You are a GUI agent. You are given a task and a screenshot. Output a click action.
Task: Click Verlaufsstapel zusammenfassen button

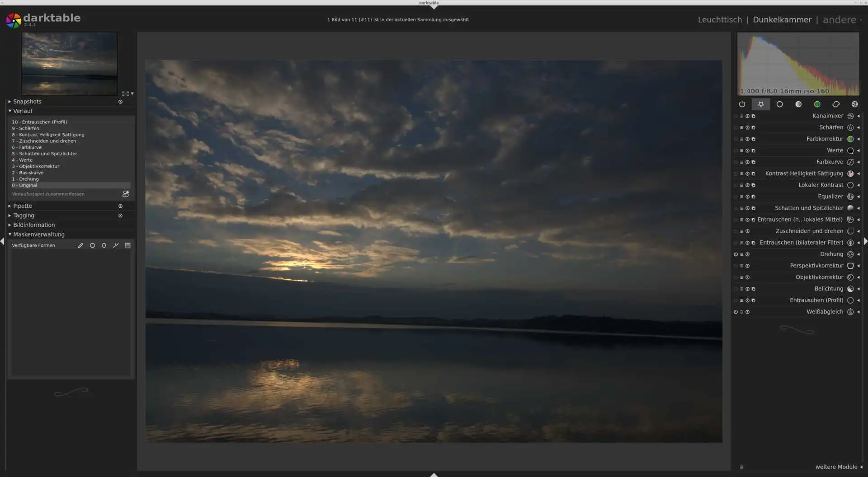[x=48, y=194]
